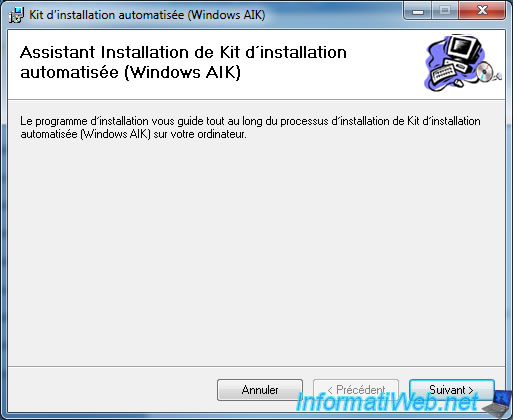The height and width of the screenshot is (420, 513).
Task: Continue with the Suivant button
Action: pyautogui.click(x=451, y=390)
